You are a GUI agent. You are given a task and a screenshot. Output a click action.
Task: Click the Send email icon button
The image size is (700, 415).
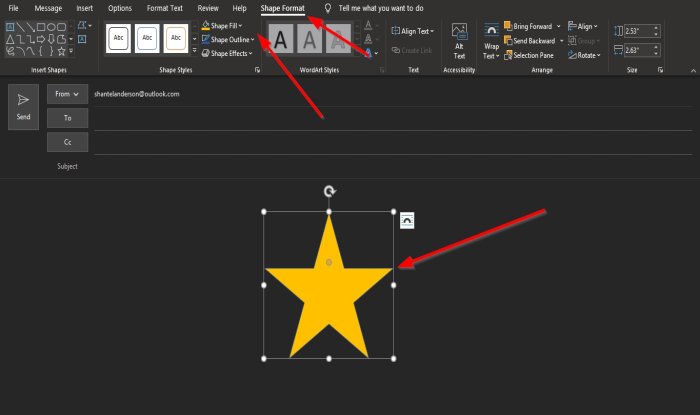tap(23, 107)
